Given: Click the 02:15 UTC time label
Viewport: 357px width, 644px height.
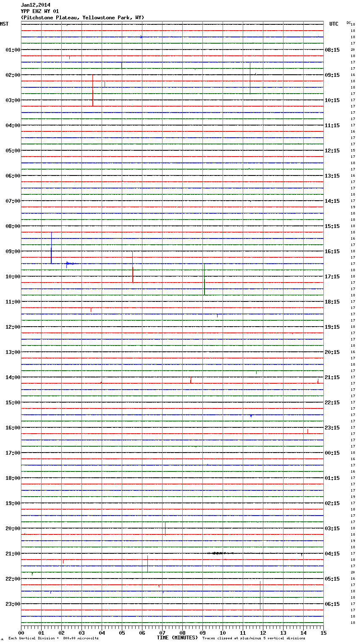Looking at the screenshot, I should point(332,503).
